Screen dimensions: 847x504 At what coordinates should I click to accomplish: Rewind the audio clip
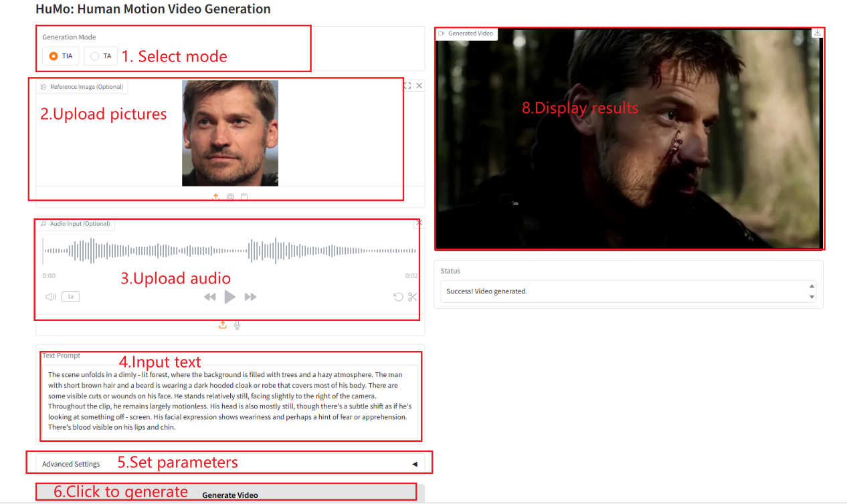pos(210,297)
